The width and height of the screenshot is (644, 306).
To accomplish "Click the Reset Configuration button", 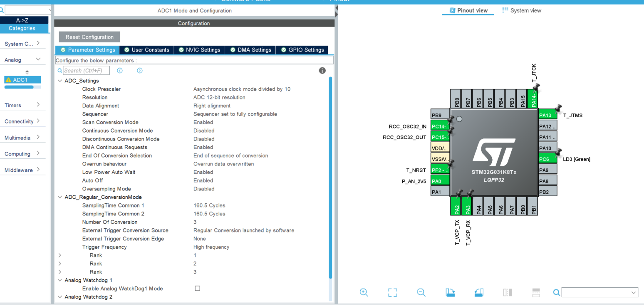I will pos(89,37).
